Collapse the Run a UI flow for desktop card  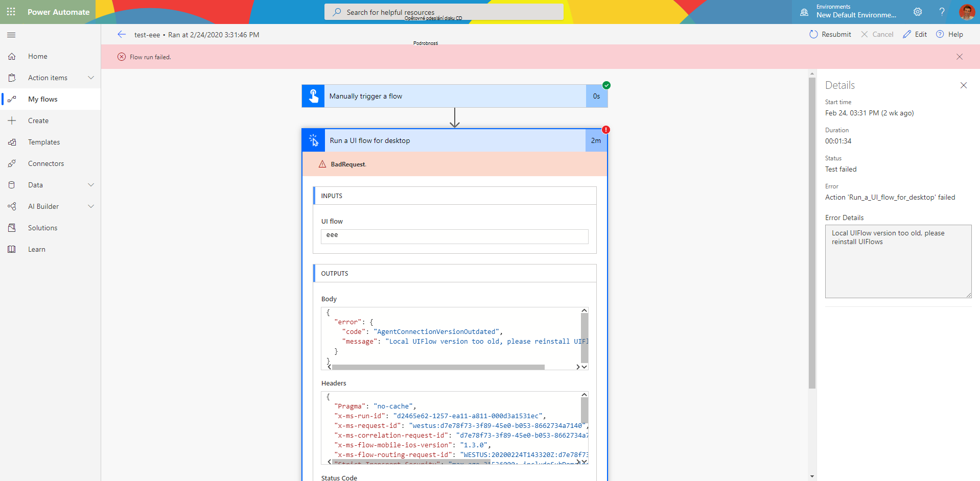coord(455,140)
